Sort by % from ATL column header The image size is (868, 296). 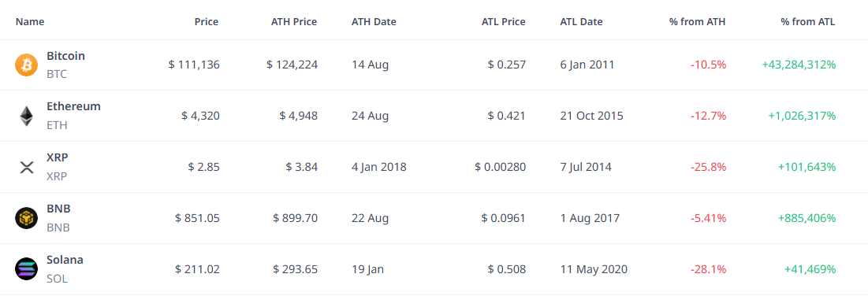click(x=808, y=22)
